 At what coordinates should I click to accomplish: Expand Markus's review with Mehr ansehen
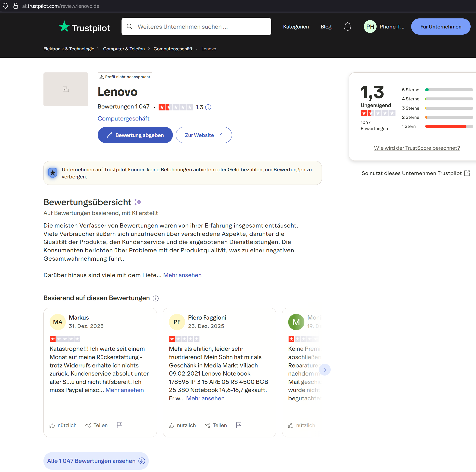click(124, 390)
